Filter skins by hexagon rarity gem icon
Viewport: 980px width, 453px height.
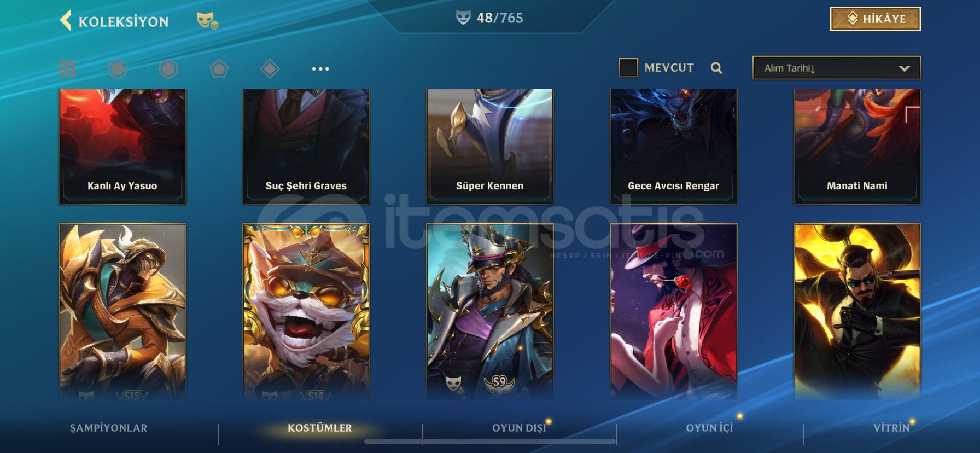[x=168, y=69]
